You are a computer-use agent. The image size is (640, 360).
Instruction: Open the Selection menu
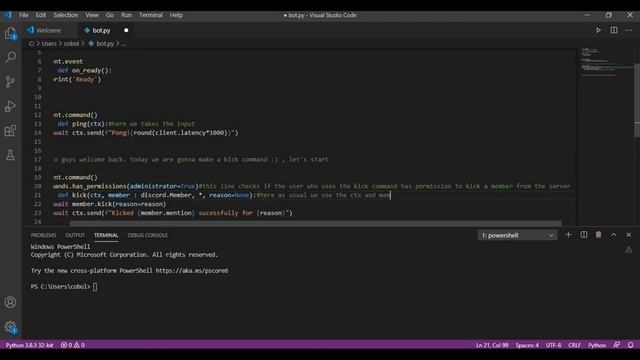[66, 15]
